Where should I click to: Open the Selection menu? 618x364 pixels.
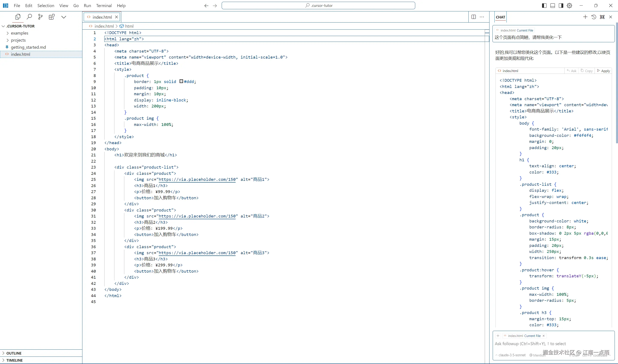(x=46, y=5)
